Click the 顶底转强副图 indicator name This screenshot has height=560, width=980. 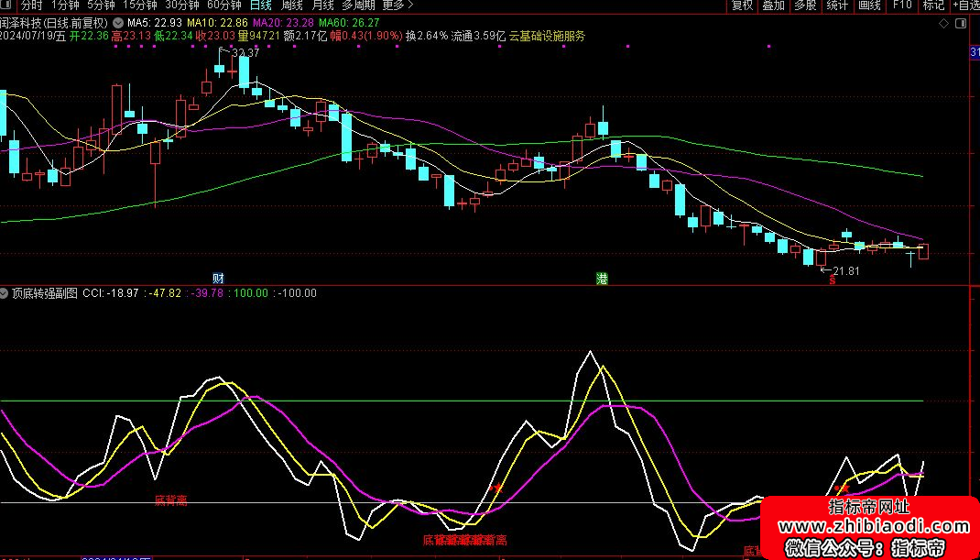(x=45, y=292)
